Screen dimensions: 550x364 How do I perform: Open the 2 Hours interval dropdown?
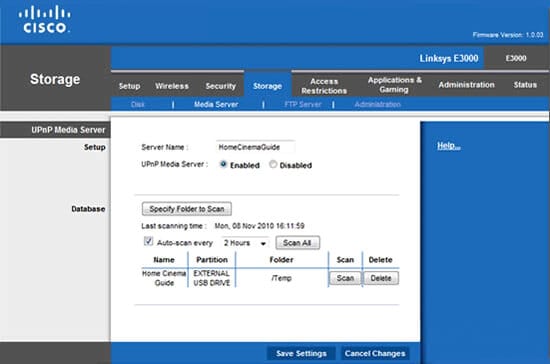coord(245,243)
